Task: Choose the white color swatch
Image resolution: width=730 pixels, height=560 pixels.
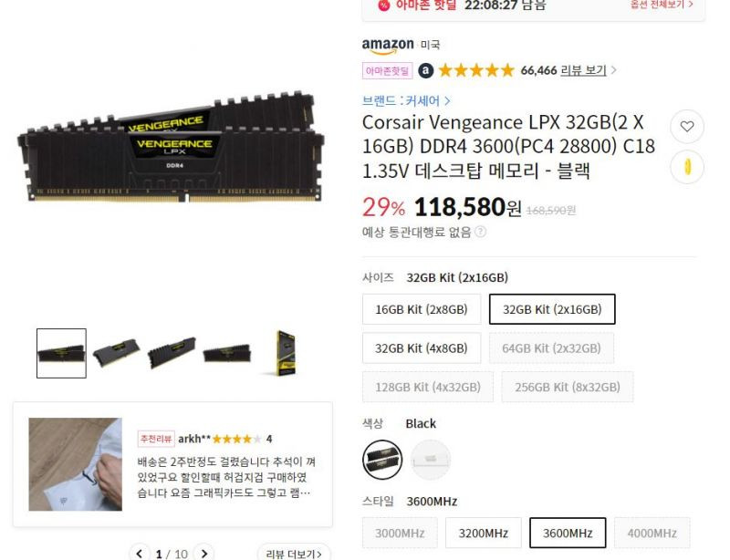Action: coord(431,460)
